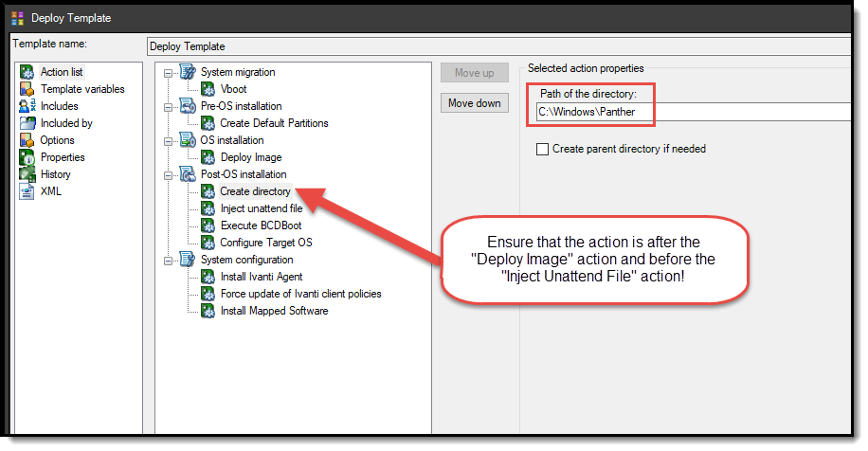The width and height of the screenshot is (868, 451).
Task: Collapse the System migration tree node
Action: tap(170, 72)
